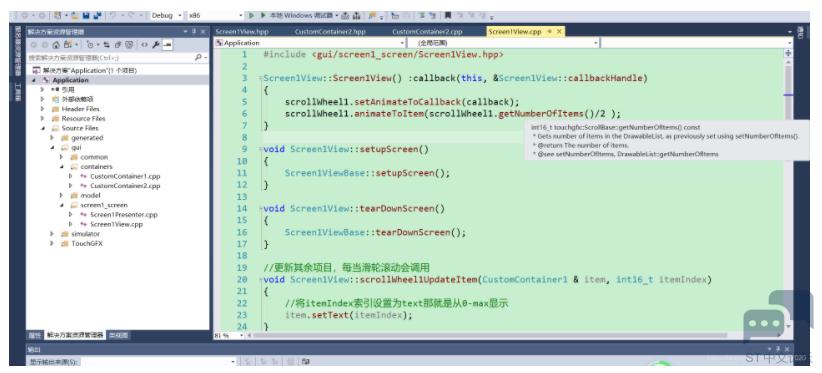822x373 pixels.
Task: Click the Save All icon
Action: [98, 16]
